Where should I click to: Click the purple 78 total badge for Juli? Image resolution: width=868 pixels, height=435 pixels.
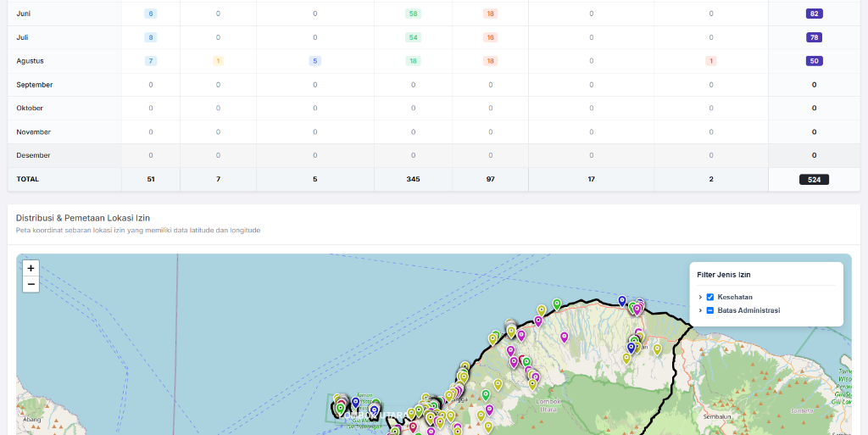(815, 37)
